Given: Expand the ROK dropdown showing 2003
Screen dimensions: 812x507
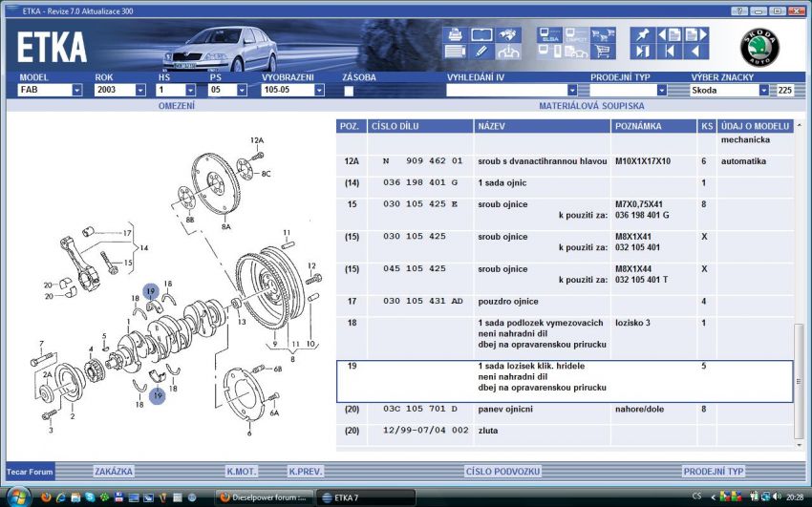Looking at the screenshot, I should (x=140, y=90).
